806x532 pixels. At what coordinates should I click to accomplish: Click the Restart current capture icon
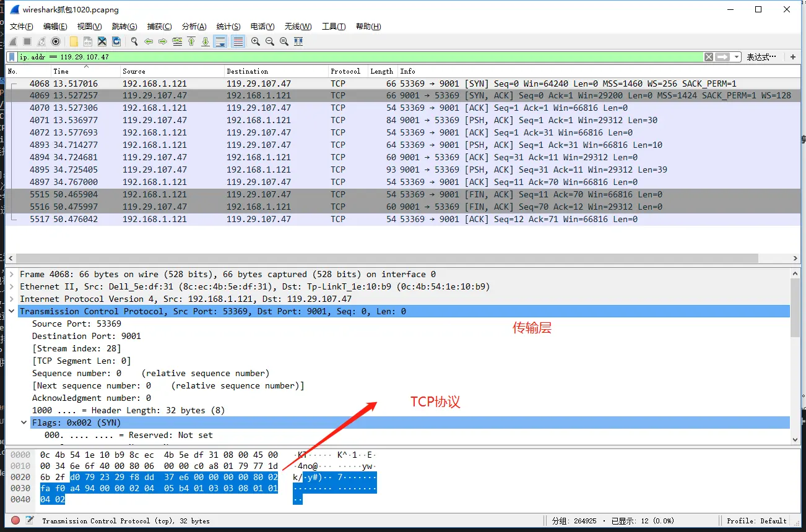pos(41,41)
